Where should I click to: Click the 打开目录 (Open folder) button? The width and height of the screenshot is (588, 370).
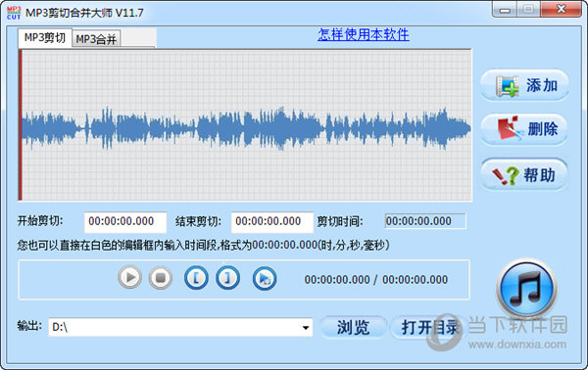427,327
